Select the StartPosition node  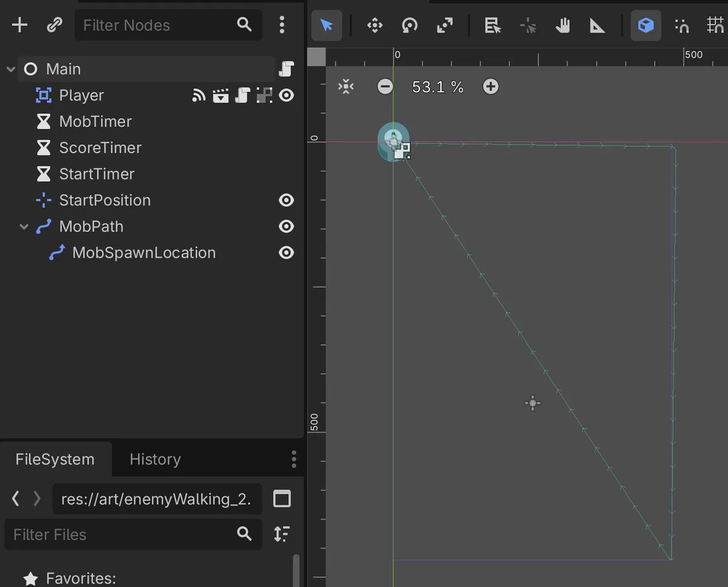(105, 200)
